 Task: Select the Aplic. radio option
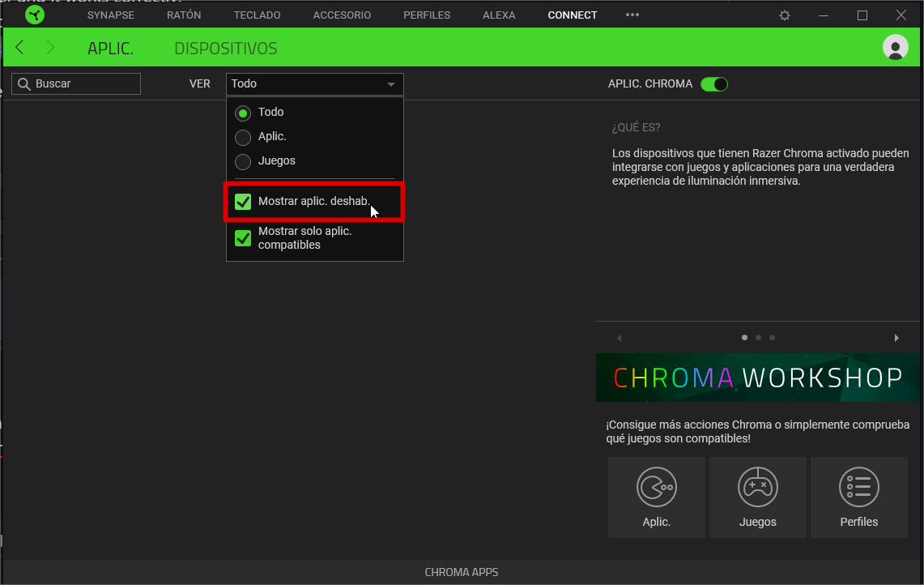(243, 138)
